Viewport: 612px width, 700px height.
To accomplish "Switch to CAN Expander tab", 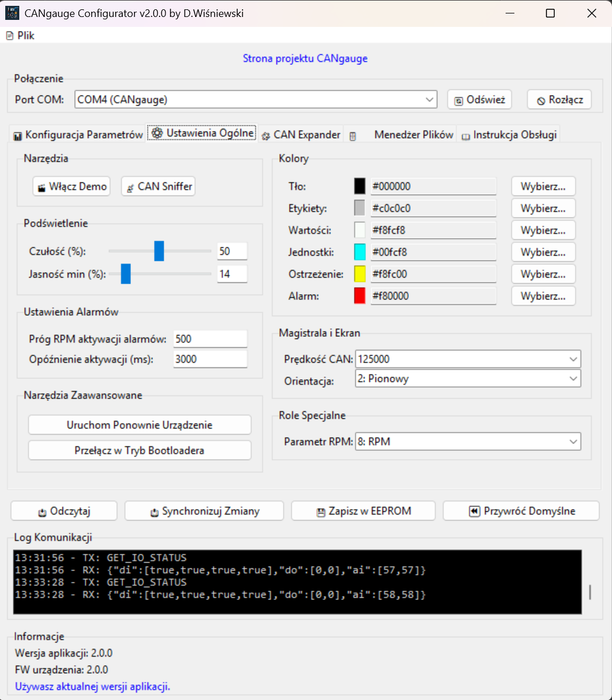I will point(301,135).
